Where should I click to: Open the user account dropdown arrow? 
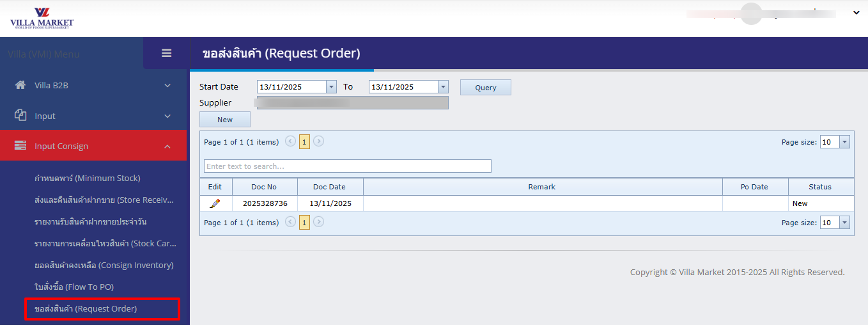pos(856,12)
